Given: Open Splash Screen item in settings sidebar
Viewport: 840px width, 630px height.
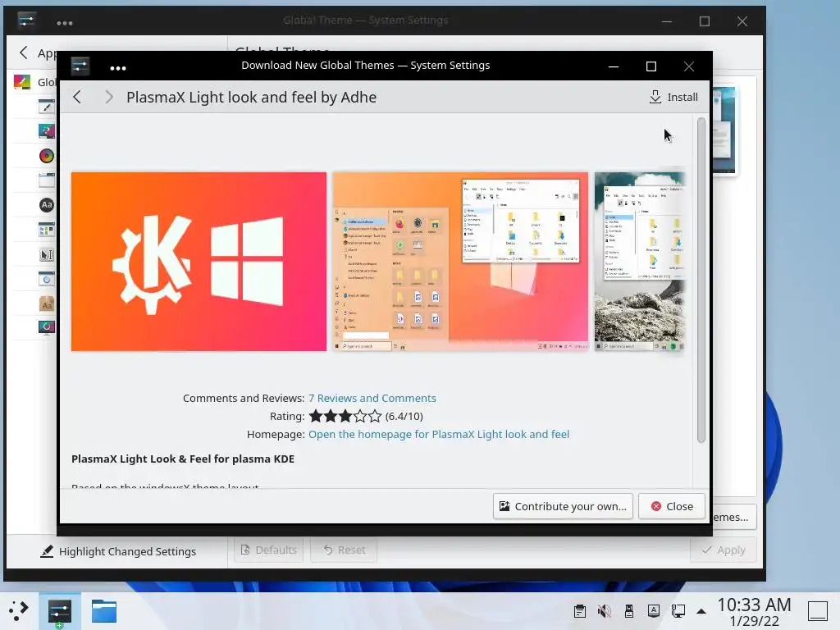Looking at the screenshot, I should tap(47, 327).
